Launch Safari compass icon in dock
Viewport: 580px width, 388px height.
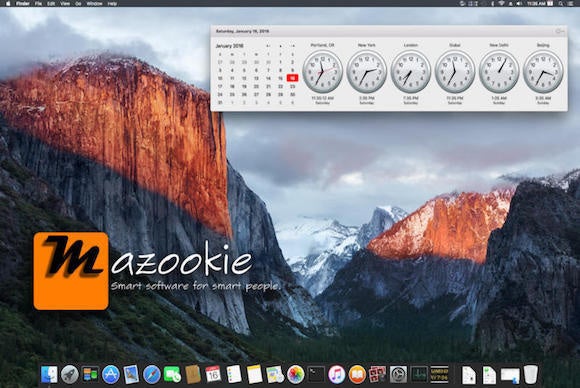(152, 375)
